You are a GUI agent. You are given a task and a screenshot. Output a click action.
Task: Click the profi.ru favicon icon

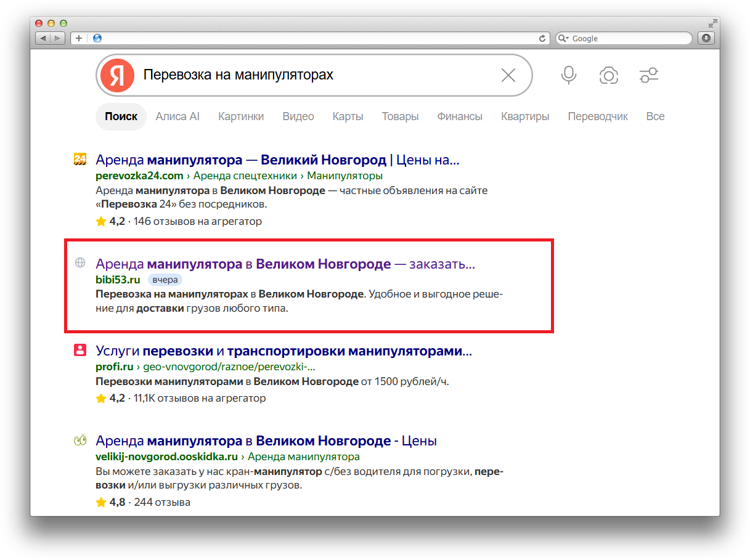coord(79,351)
